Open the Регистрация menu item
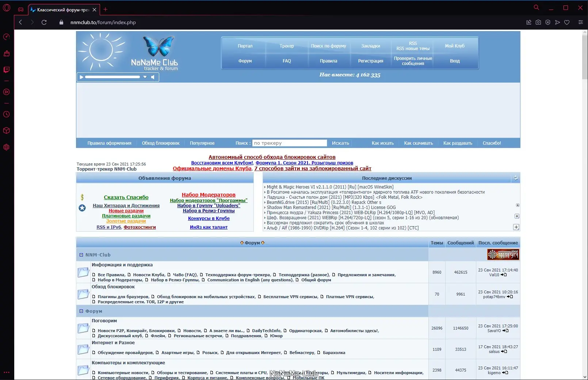588x380 pixels. coord(371,61)
